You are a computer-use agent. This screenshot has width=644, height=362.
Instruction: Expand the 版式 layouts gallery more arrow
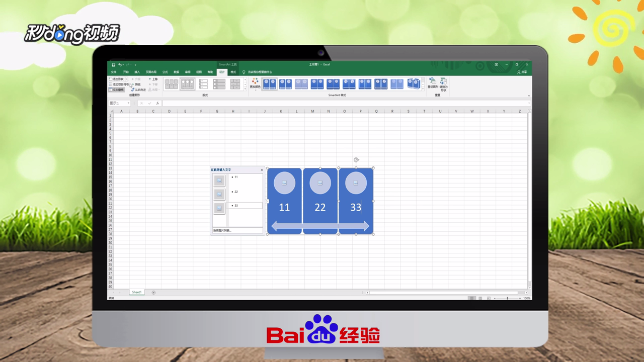(245, 89)
